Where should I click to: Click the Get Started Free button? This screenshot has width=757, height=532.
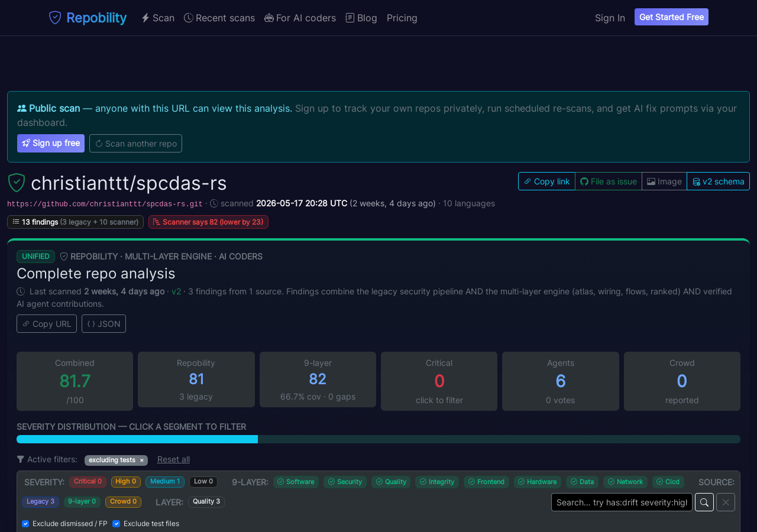(671, 17)
